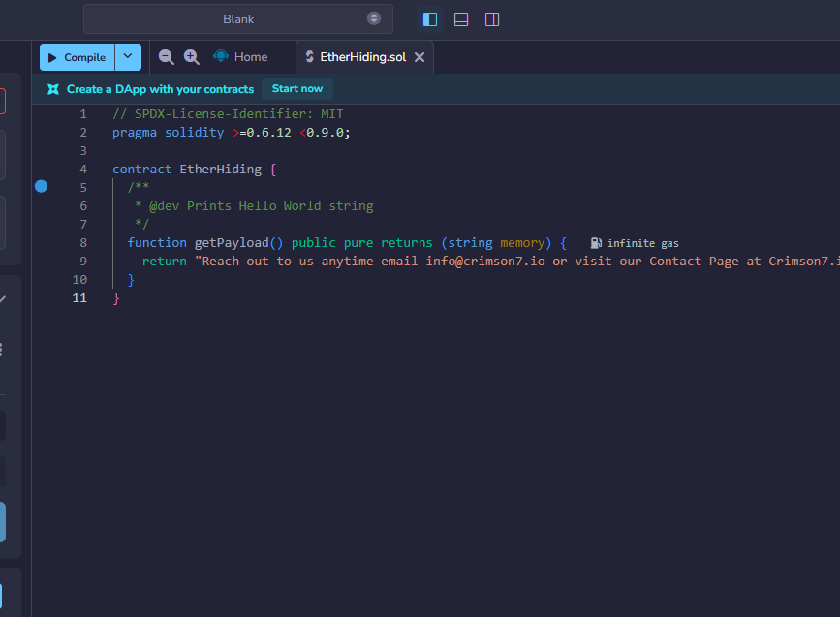Click "Create a DApp with your contracts" text
The image size is (840, 617).
click(x=160, y=89)
